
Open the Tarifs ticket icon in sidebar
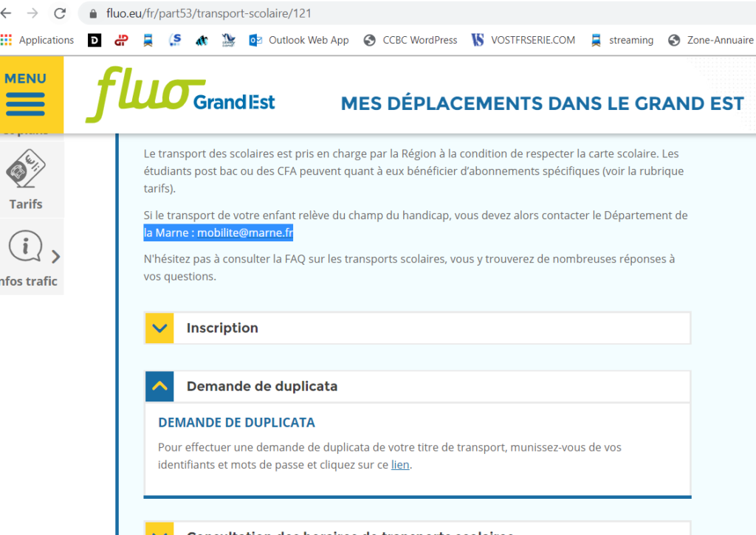click(26, 169)
